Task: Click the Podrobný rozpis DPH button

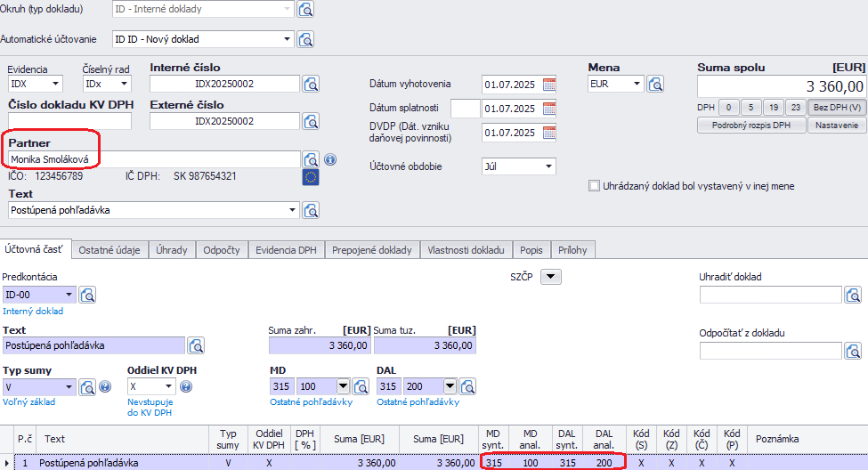Action: point(751,126)
